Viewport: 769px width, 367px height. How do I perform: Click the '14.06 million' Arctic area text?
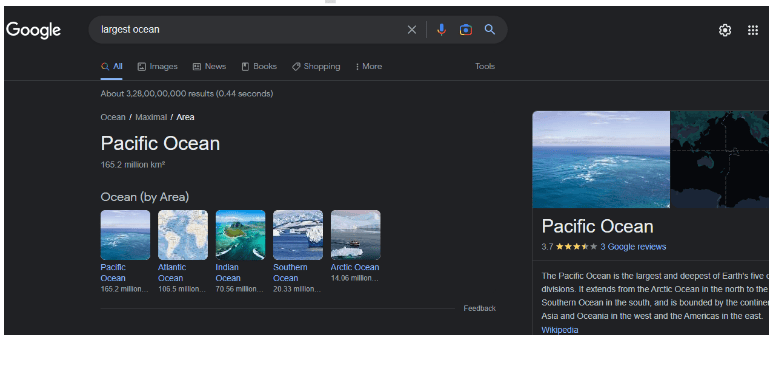[355, 278]
